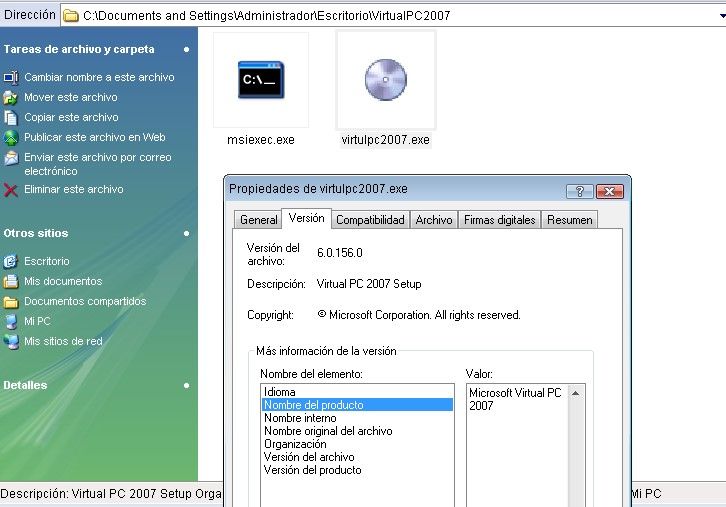This screenshot has height=507, width=726.
Task: Click the Virtual PC 2007 Setup description text
Action: pos(369,284)
